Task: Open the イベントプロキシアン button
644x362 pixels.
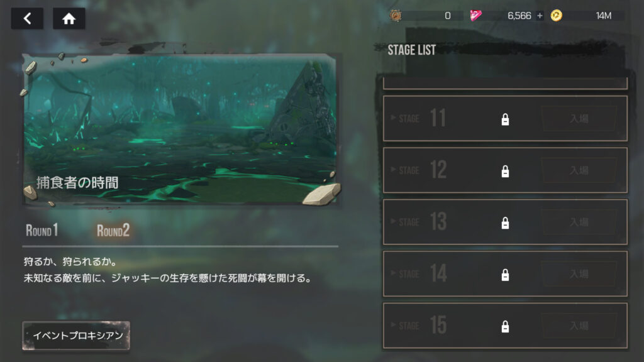Action: pos(76,336)
